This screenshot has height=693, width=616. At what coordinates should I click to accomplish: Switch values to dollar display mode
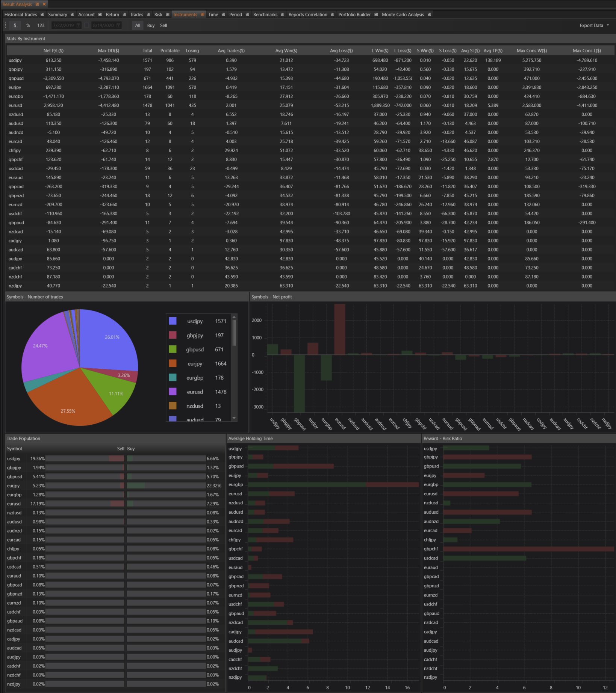click(15, 26)
